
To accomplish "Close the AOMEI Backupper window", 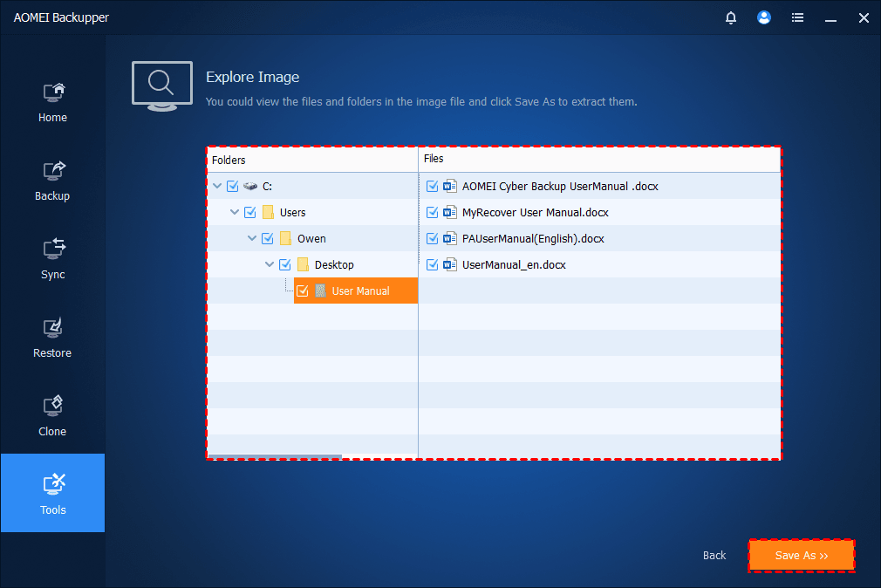I will (864, 18).
